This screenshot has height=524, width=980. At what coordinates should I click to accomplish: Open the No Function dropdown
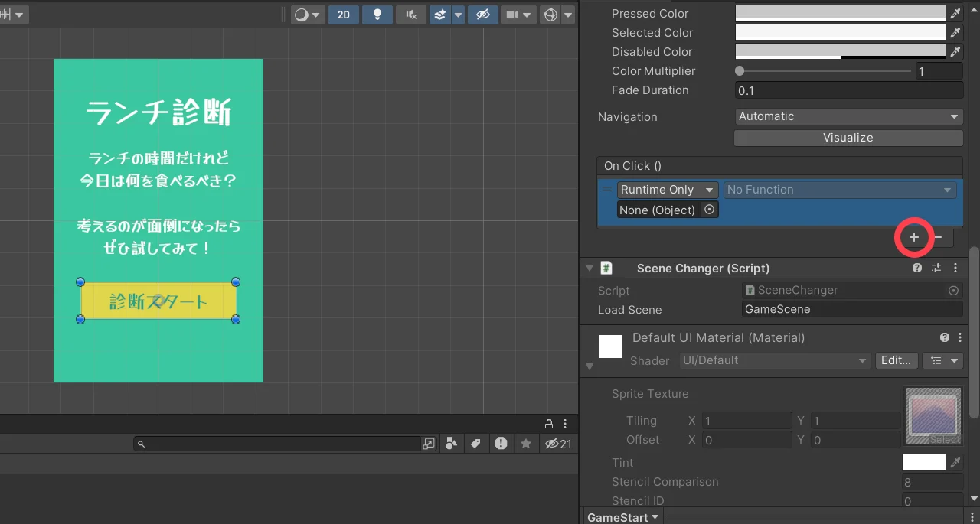(839, 190)
